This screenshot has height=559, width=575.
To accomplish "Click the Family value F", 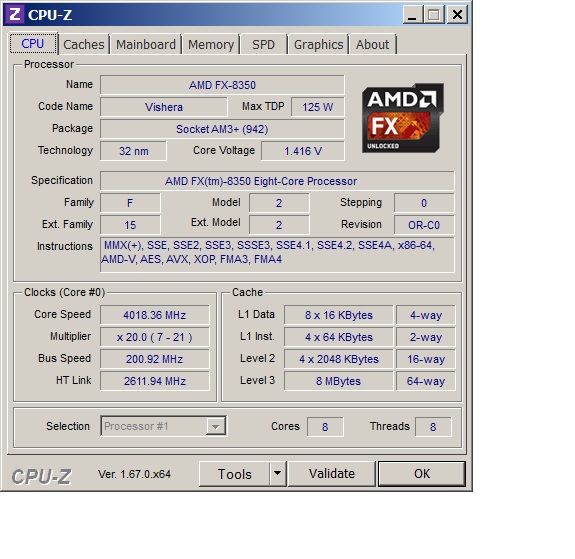I will pyautogui.click(x=130, y=203).
